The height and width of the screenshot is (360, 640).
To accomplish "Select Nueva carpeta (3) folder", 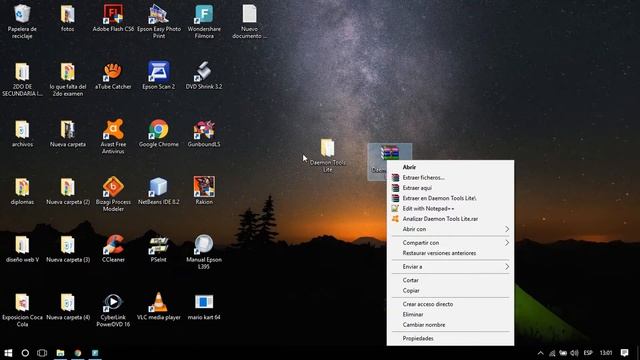I will [67, 249].
